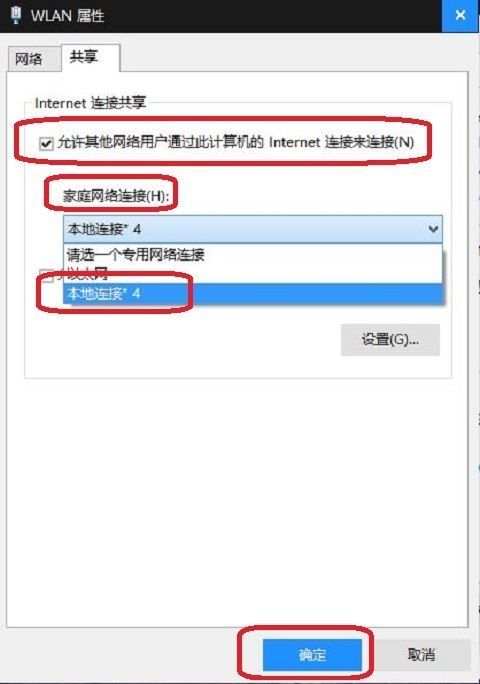Click the empty area below the sharing group
This screenshot has width=480, height=684.
237,502
